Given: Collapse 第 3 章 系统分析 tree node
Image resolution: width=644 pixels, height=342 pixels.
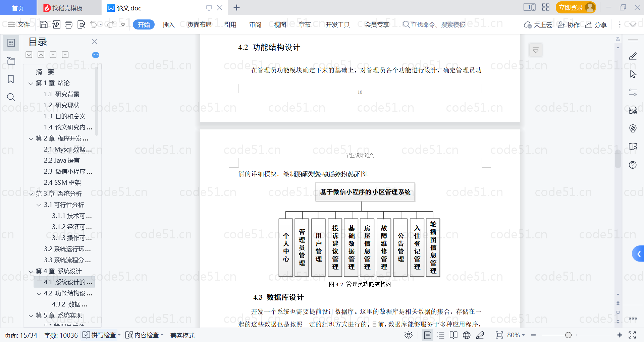Looking at the screenshot, I should tap(31, 194).
